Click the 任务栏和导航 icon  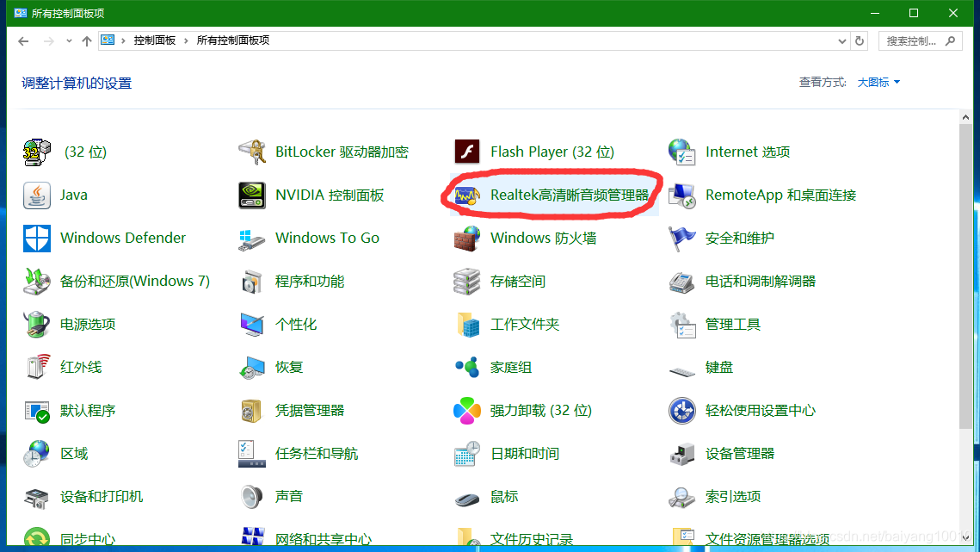252,454
